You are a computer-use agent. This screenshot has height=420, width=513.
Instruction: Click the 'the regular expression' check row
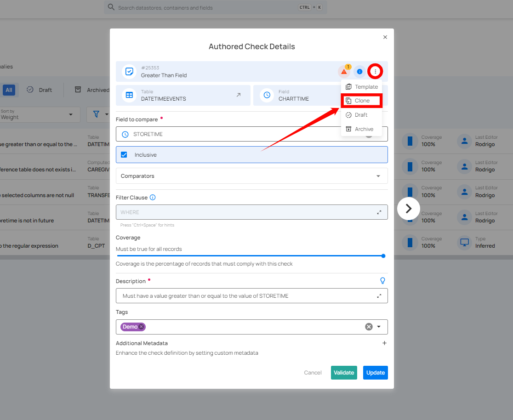(29, 246)
